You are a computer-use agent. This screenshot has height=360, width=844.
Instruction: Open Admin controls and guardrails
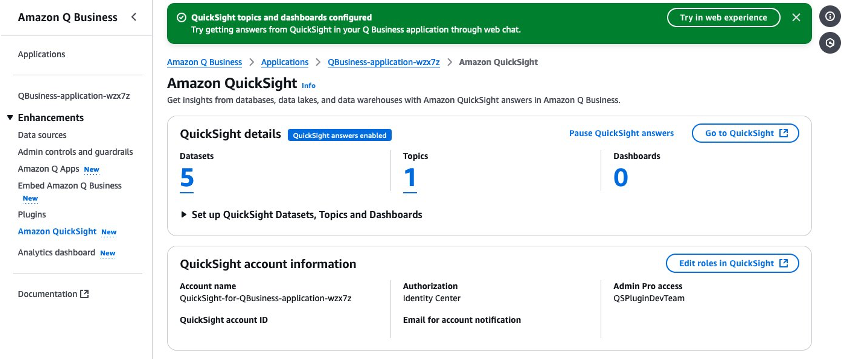(x=75, y=152)
